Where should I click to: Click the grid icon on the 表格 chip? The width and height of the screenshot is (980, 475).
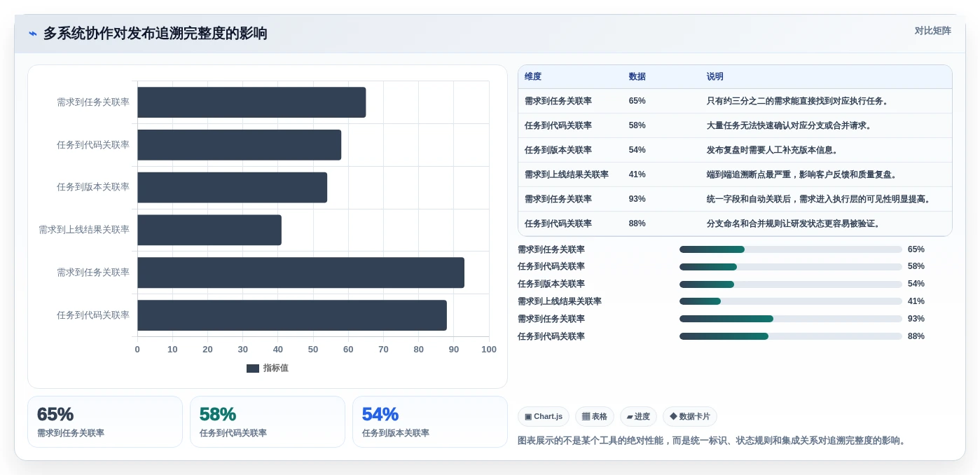pyautogui.click(x=586, y=416)
